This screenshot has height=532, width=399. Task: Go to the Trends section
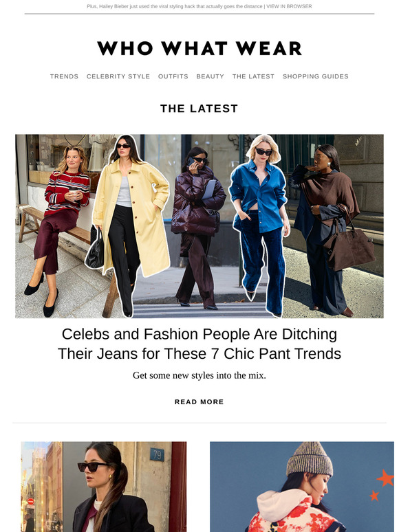(x=64, y=76)
